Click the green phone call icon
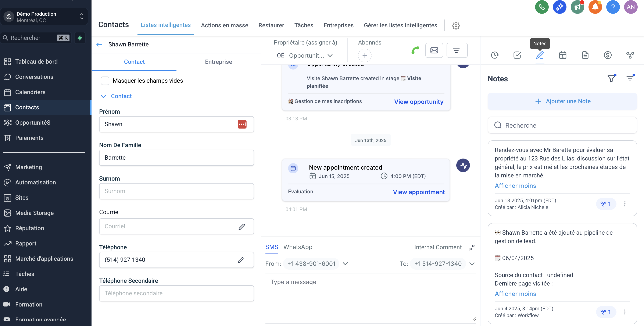The width and height of the screenshot is (644, 326). pos(415,50)
